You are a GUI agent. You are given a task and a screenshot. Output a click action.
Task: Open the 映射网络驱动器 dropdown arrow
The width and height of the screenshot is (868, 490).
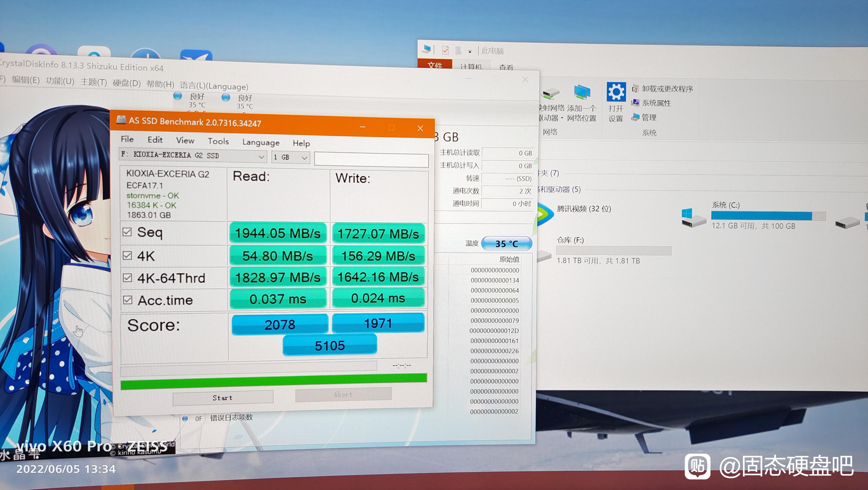[x=562, y=118]
